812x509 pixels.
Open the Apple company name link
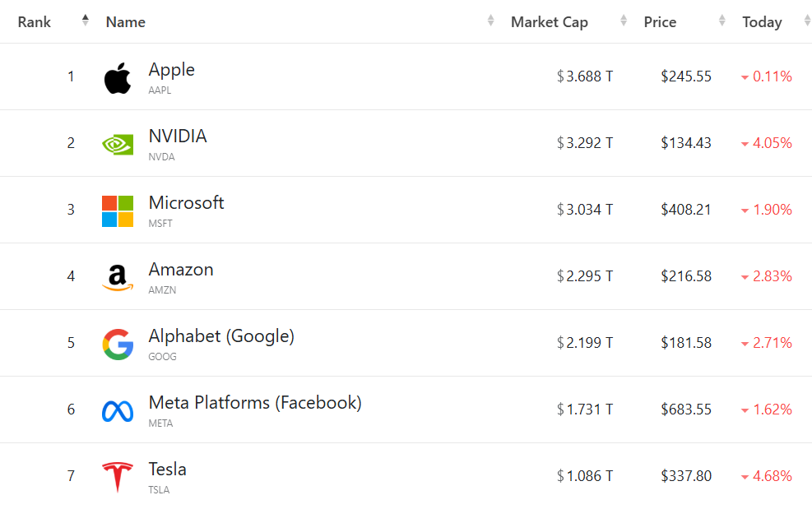click(x=171, y=70)
